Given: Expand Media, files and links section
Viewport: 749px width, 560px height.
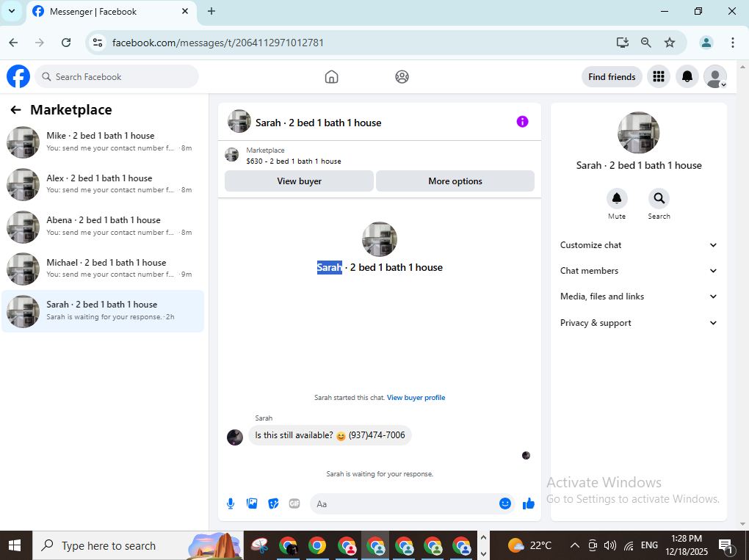Looking at the screenshot, I should pyautogui.click(x=639, y=297).
